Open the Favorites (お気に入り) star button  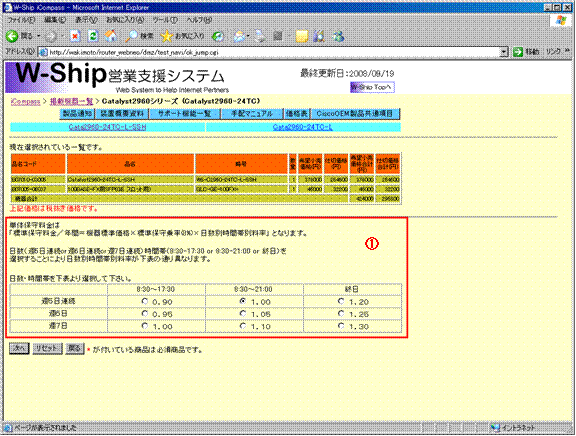(183, 36)
